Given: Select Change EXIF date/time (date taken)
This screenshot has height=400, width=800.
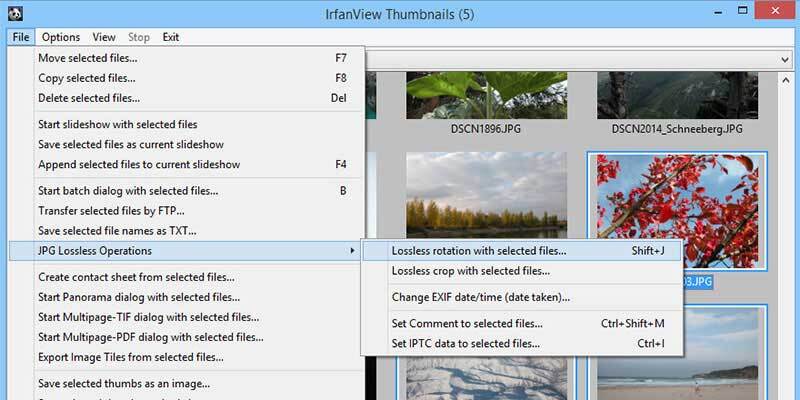Looking at the screenshot, I should click(521, 297).
